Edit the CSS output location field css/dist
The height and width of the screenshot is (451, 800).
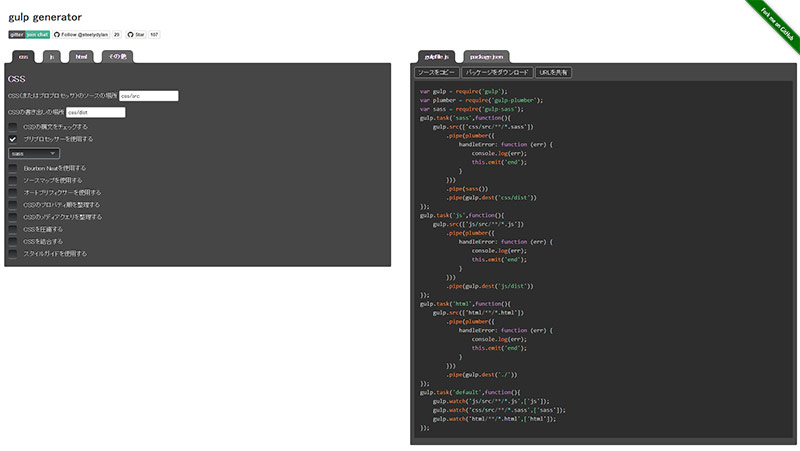tap(95, 112)
